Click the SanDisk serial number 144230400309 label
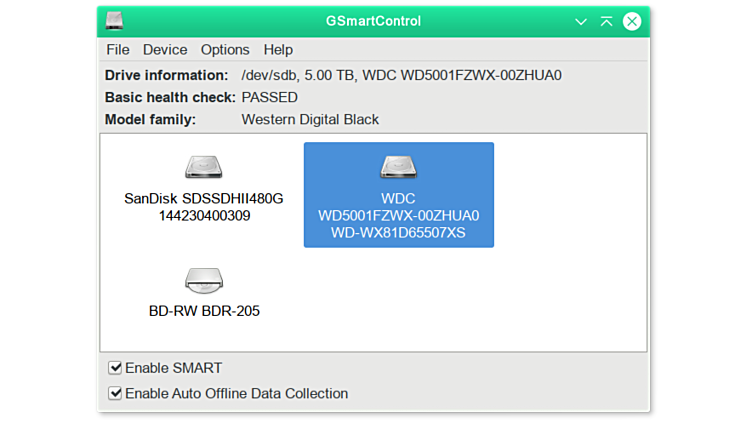752x423 pixels. [x=204, y=215]
